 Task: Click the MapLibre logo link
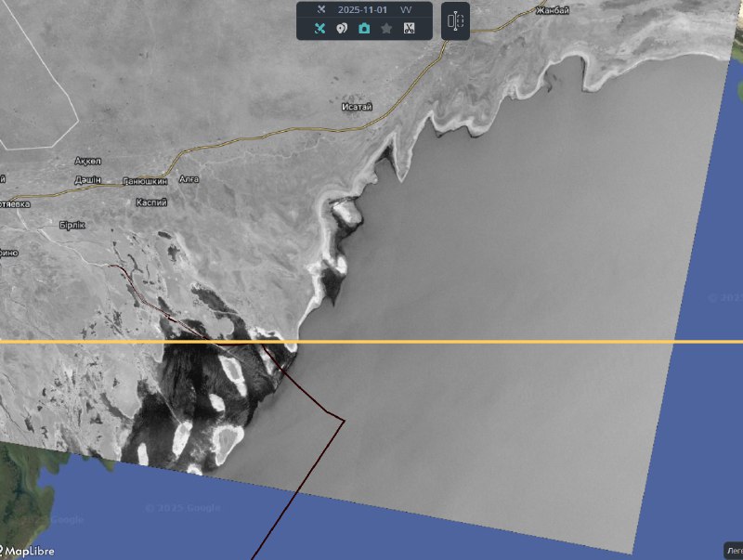(x=28, y=551)
